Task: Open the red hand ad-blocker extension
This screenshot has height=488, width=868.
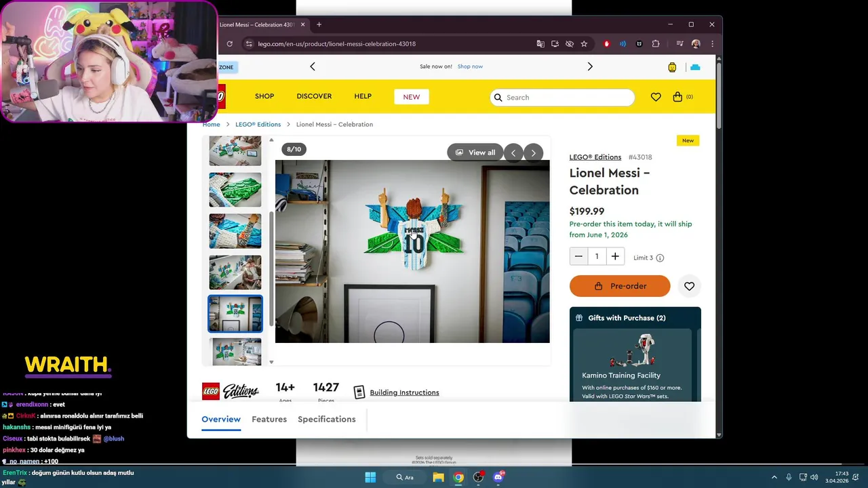Action: point(606,44)
